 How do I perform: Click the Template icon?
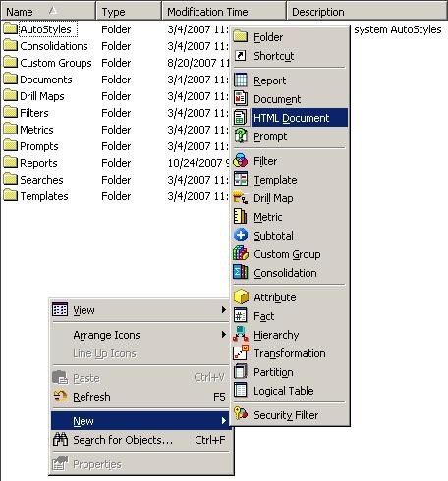[241, 180]
